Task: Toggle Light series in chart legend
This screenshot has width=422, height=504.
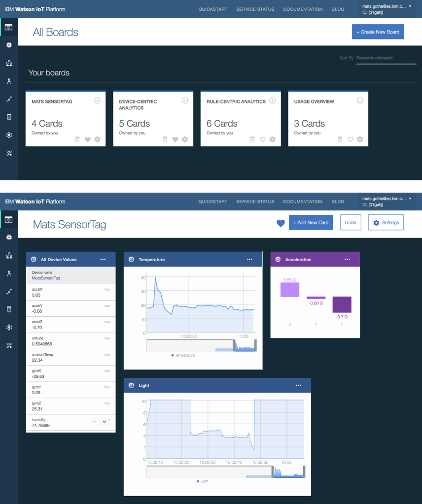Action: 202,481
